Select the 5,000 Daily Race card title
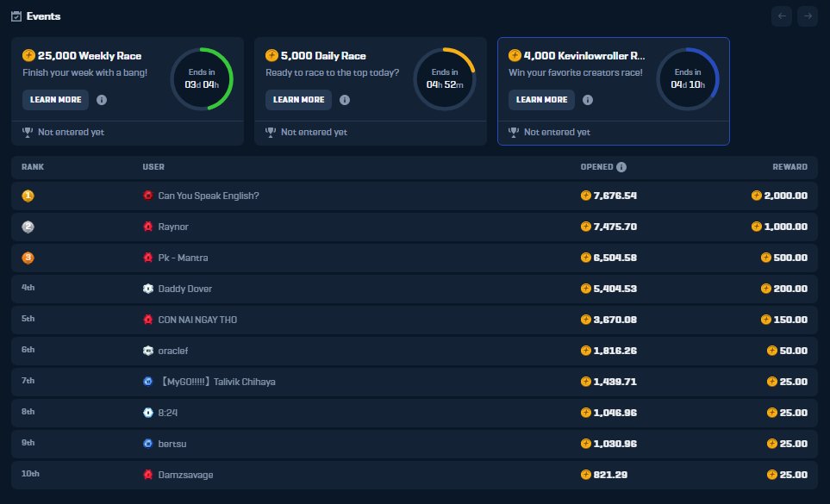The height and width of the screenshot is (504, 830). pyautogui.click(x=323, y=55)
